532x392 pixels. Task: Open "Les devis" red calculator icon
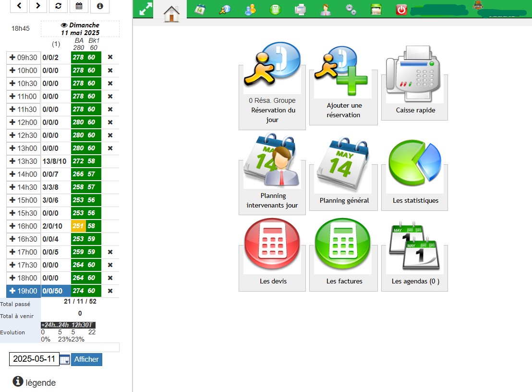pyautogui.click(x=272, y=245)
